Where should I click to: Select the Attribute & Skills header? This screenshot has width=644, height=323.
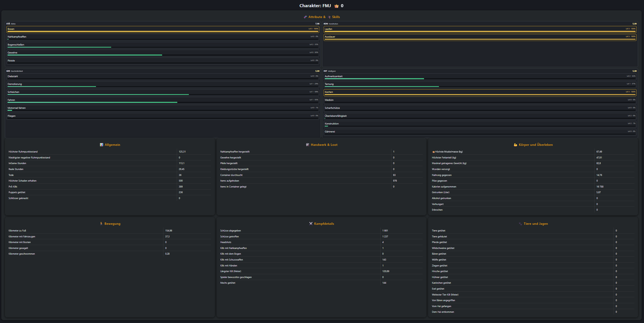(322, 17)
